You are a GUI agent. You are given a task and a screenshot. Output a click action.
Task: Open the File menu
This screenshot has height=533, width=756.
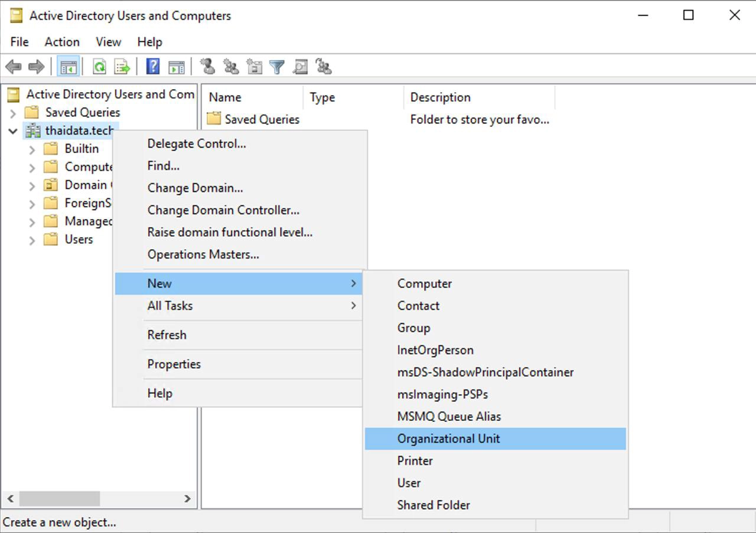(x=19, y=42)
